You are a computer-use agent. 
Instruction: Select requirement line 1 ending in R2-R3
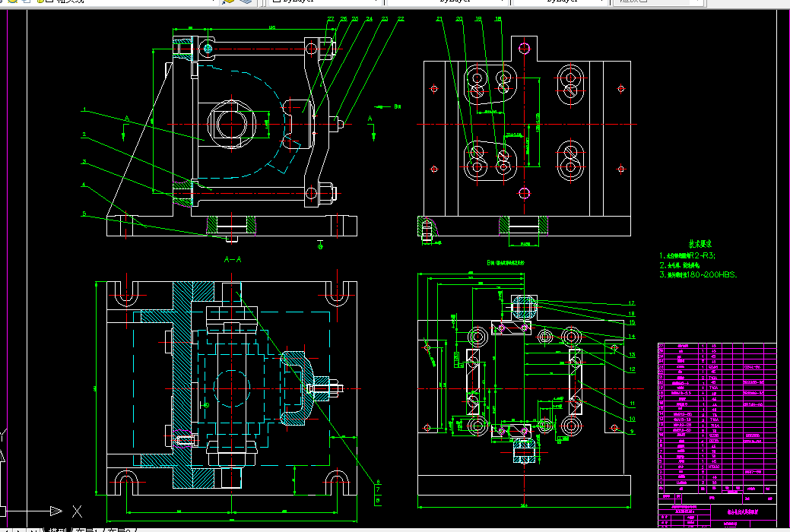(x=687, y=255)
